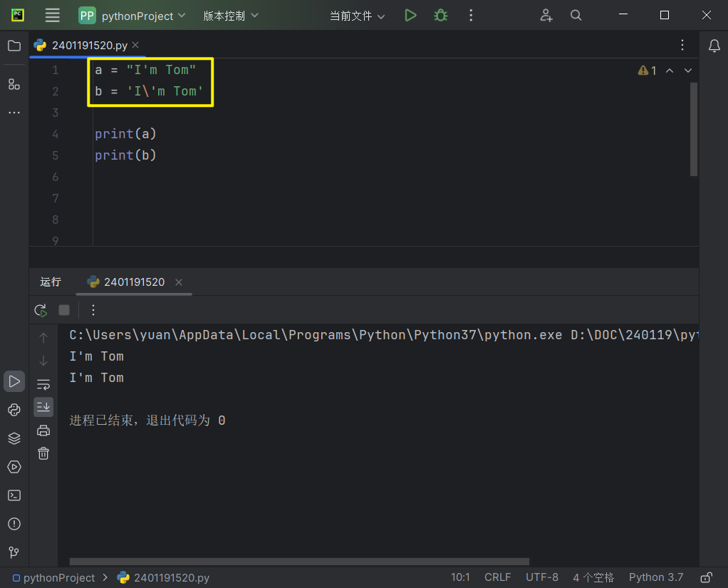728x588 pixels.
Task: Open the main hamburger menu
Action: (53, 16)
